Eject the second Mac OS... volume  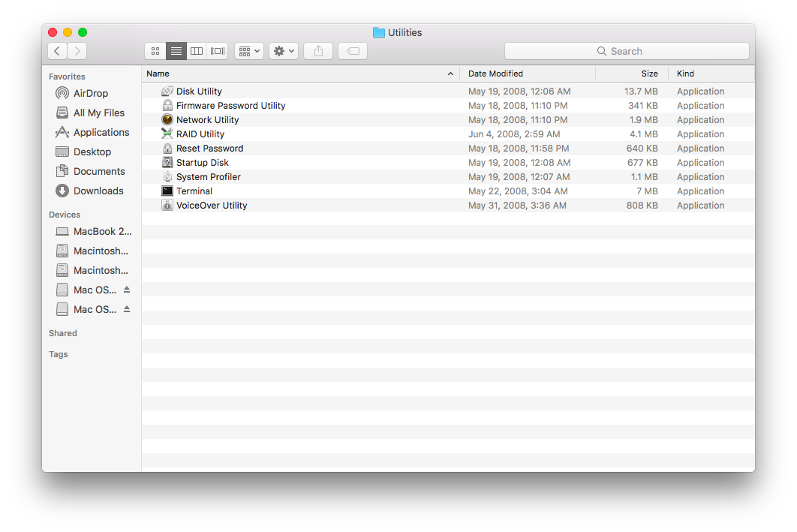tap(127, 309)
